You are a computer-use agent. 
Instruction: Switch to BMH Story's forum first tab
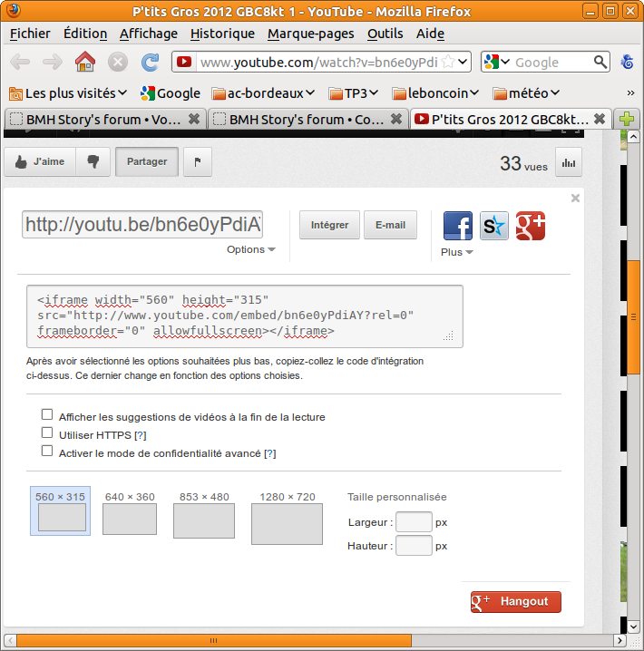103,119
